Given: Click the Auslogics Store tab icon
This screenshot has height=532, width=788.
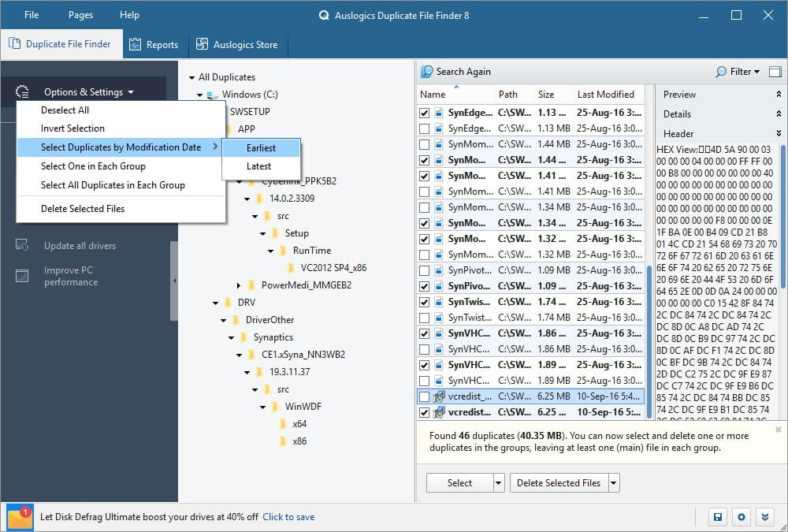Looking at the screenshot, I should point(203,45).
